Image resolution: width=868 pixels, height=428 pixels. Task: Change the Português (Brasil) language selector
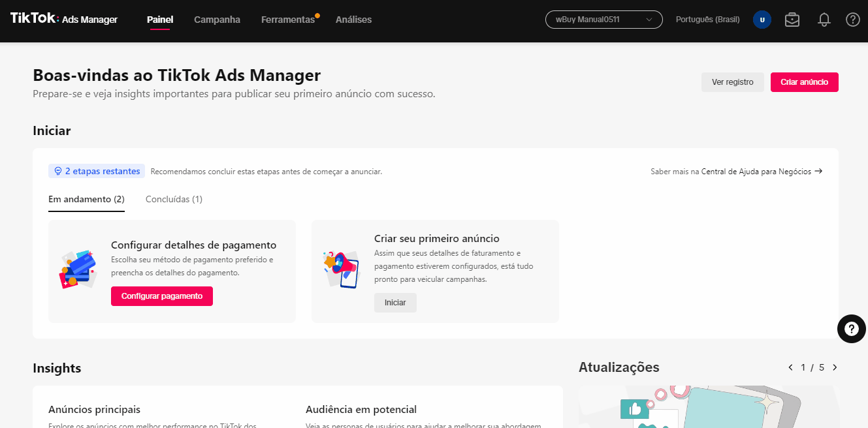tap(707, 20)
